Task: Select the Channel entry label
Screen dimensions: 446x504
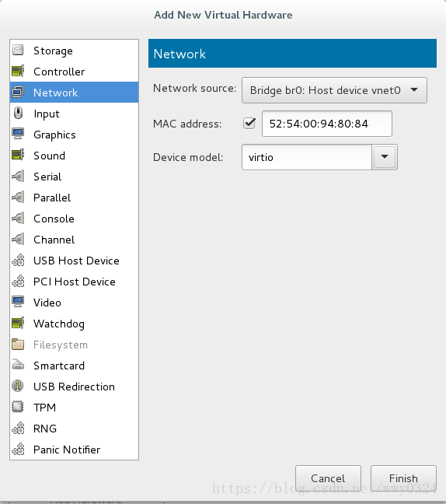Action: point(54,240)
